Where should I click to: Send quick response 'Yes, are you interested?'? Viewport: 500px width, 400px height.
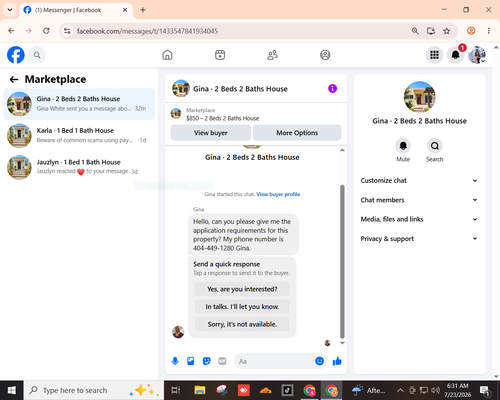tap(242, 289)
